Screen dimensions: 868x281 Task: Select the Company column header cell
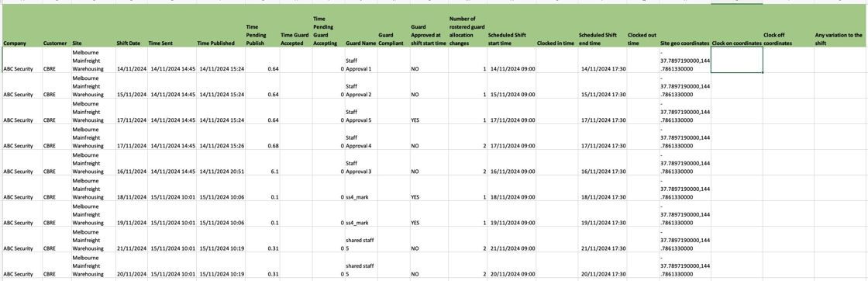[22, 26]
